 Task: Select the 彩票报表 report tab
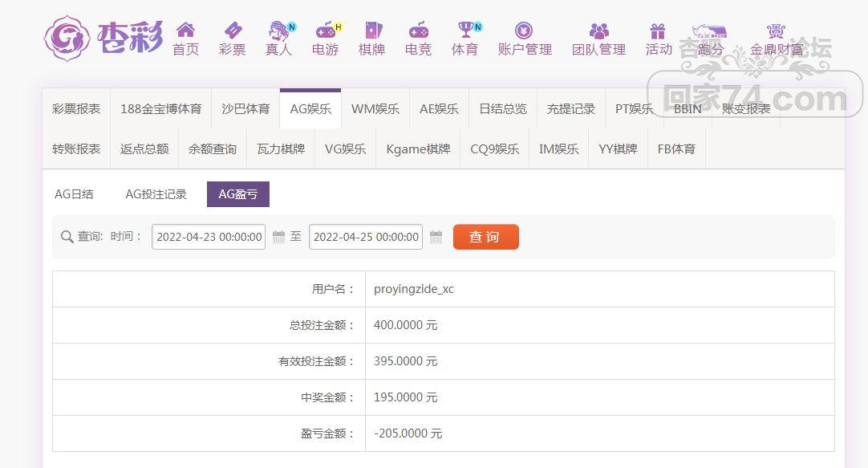76,109
